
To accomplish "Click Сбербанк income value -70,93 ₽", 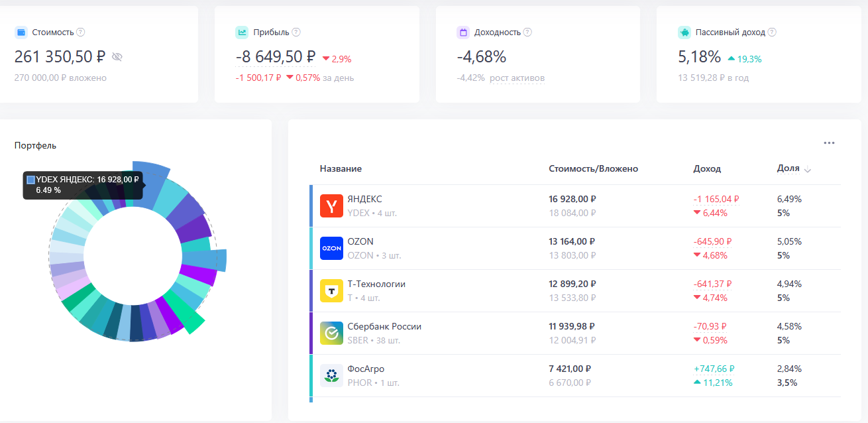I will tap(710, 326).
